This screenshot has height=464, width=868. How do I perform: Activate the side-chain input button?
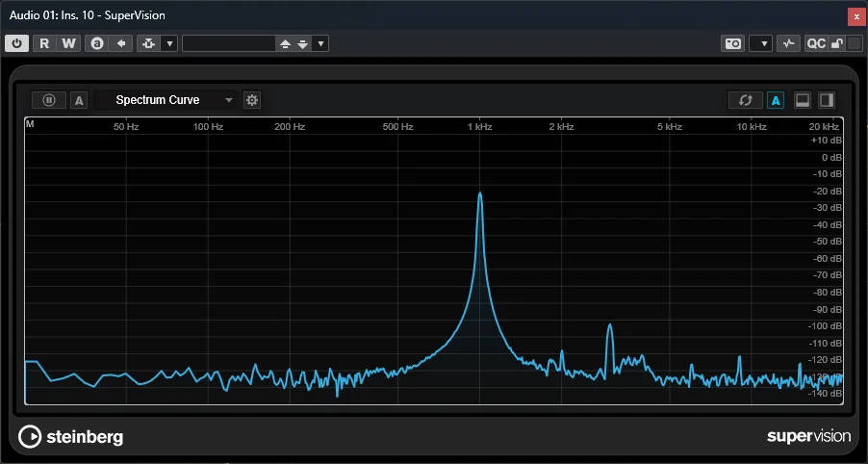point(148,43)
